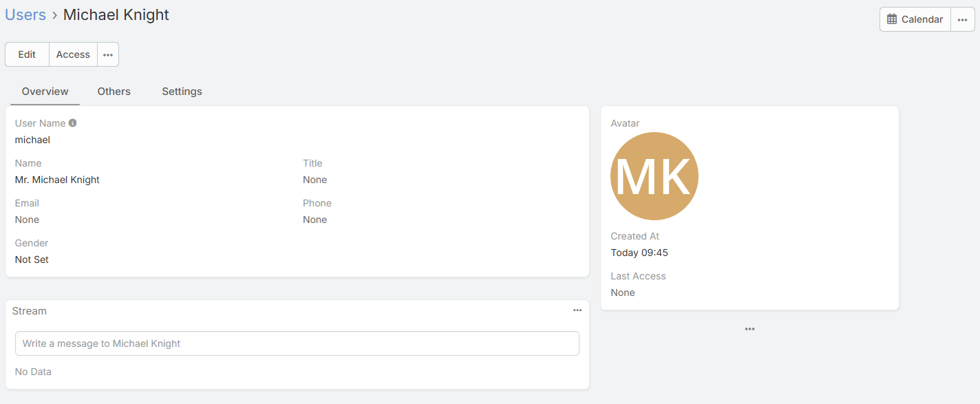
Task: Click the MK avatar image
Action: click(654, 176)
